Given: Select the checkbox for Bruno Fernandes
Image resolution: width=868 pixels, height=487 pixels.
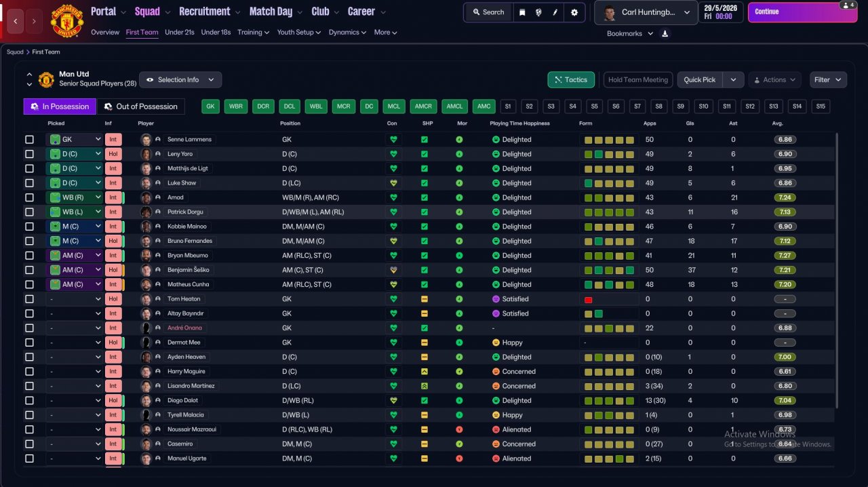Looking at the screenshot, I should [29, 241].
